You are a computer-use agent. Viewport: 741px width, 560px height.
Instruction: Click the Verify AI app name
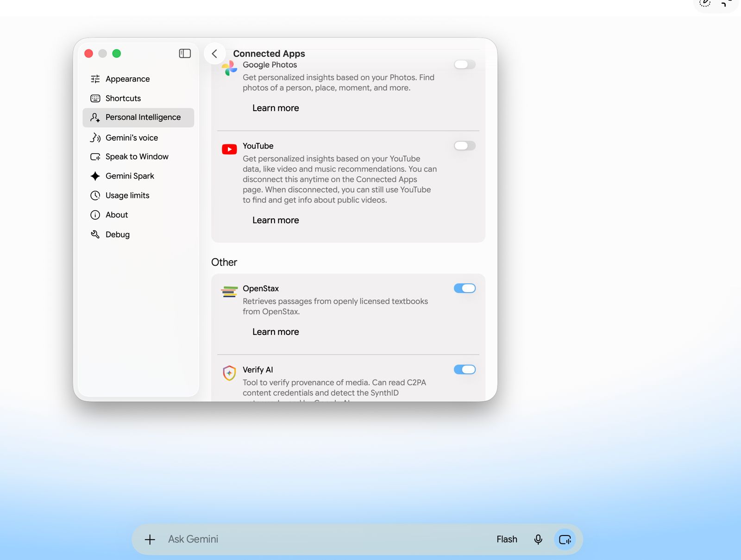(258, 370)
